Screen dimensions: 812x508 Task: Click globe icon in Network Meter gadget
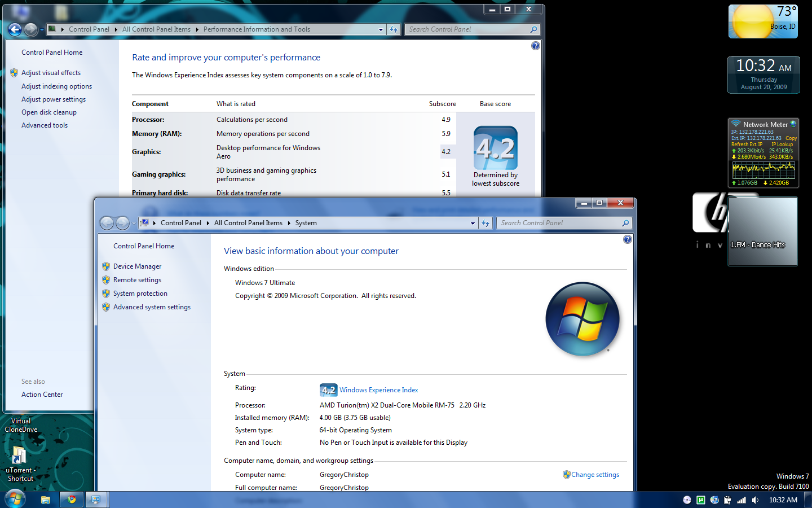tap(793, 124)
